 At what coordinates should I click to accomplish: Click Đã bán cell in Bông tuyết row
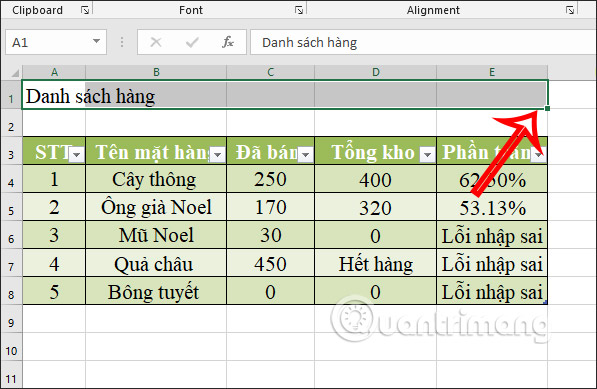[x=270, y=291]
